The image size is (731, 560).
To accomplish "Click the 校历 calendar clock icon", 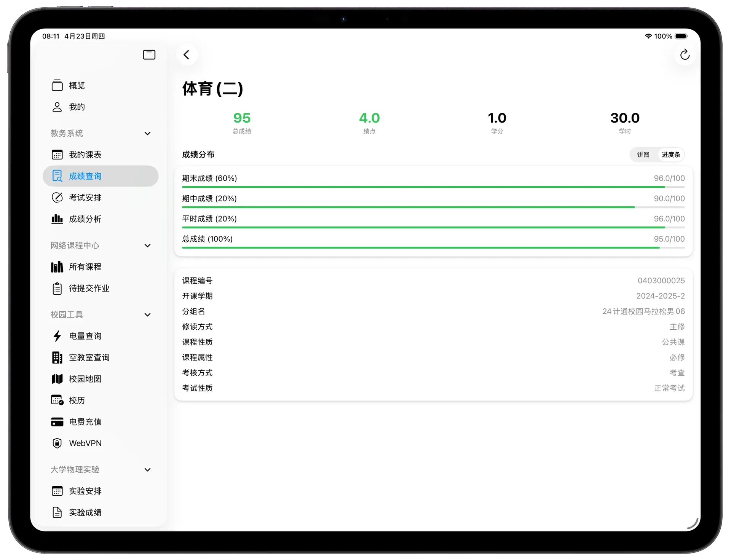I will point(57,400).
